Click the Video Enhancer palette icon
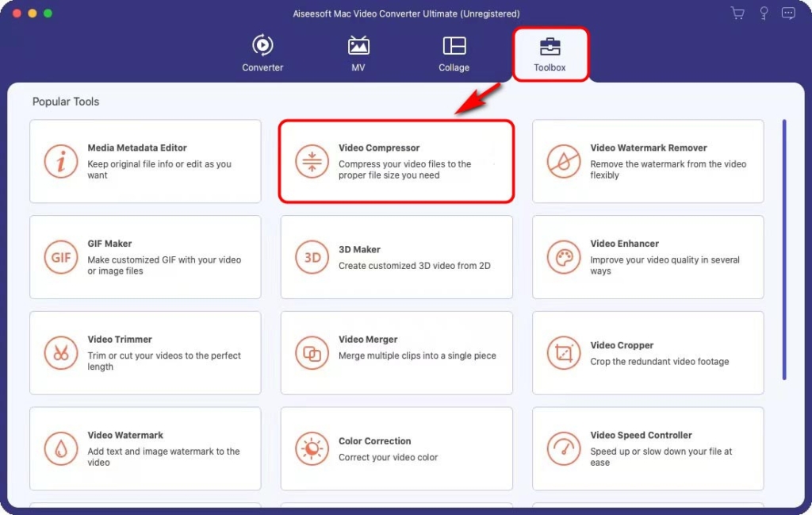The width and height of the screenshot is (812, 515). click(563, 257)
